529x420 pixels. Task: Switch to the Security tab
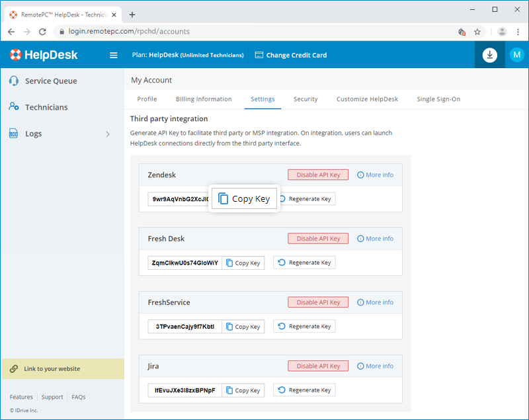pyautogui.click(x=305, y=99)
